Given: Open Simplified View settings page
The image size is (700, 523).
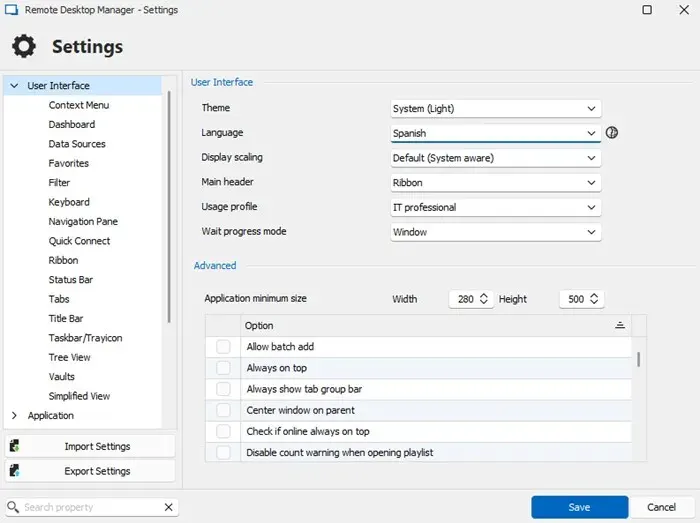Looking at the screenshot, I should click(79, 396).
